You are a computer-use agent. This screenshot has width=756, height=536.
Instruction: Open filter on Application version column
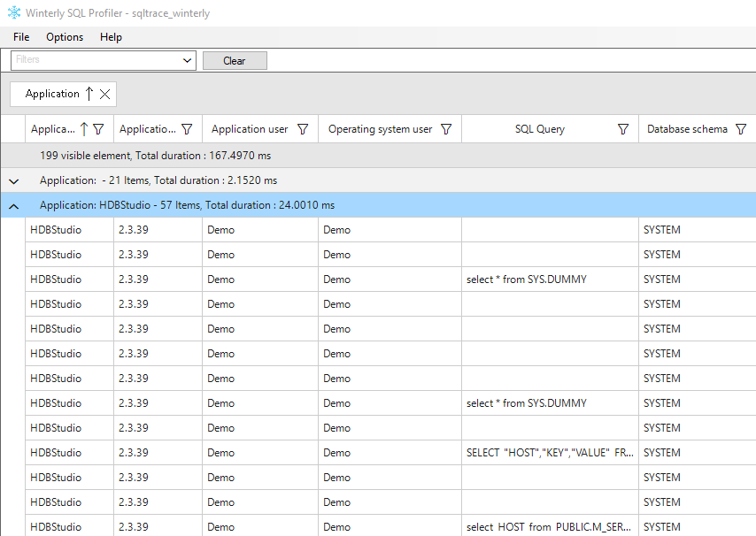[187, 129]
